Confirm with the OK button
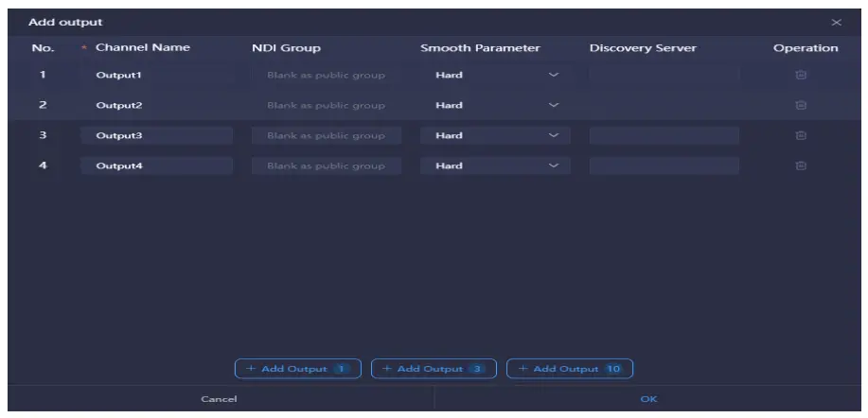Screen dimensions: 868x418 (648, 399)
